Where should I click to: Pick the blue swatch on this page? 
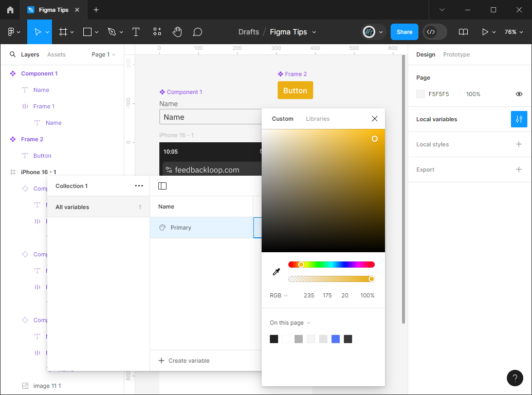coord(336,339)
